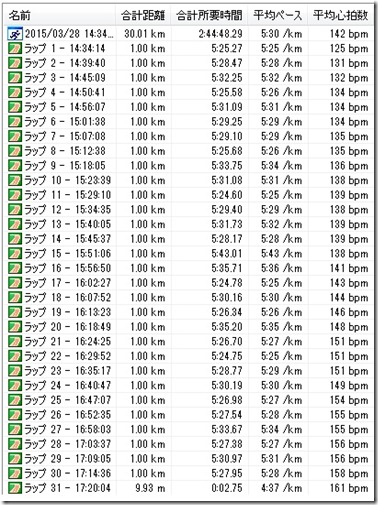
Task: Select the overall pace 5:30 /km
Action: point(282,34)
